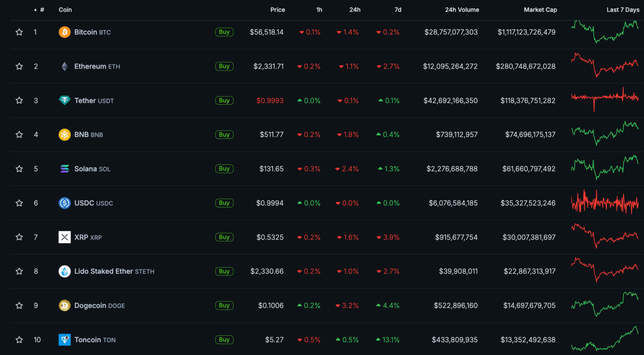The height and width of the screenshot is (355, 644).
Task: Click Toncoin 7d change 13.1%
Action: 388,340
